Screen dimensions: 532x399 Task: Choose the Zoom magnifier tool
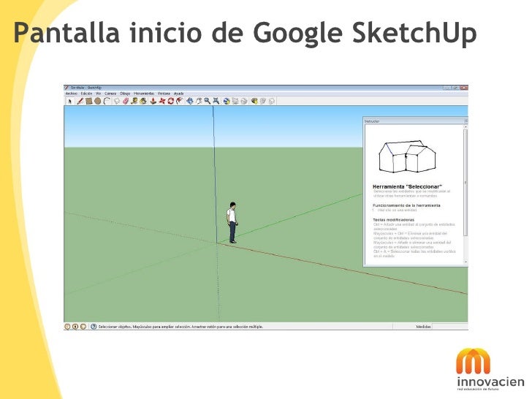[207, 101]
